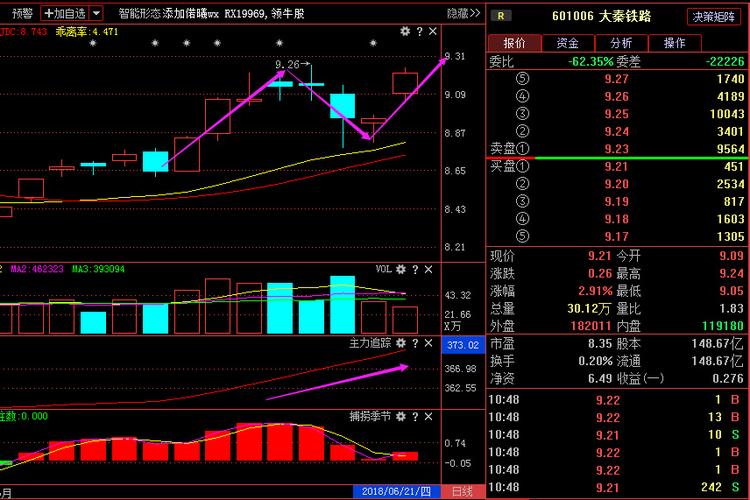Click the MA3:393094 volume readout
This screenshot has height=500, width=750.
[98, 269]
